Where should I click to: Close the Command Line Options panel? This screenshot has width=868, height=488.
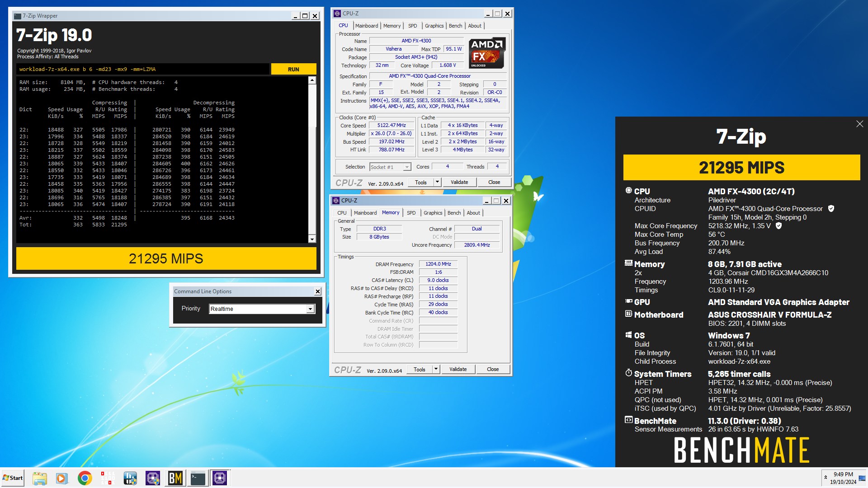point(318,291)
